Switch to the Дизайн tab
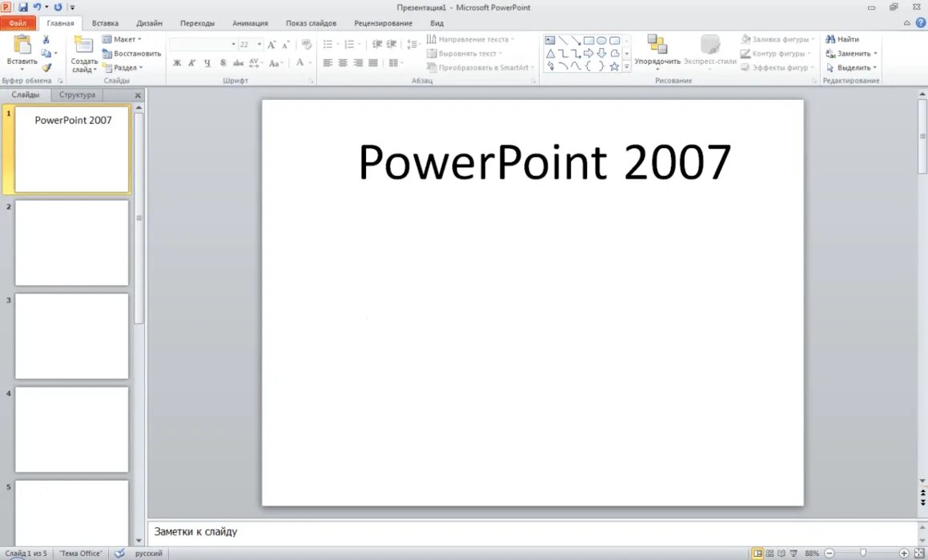The image size is (928, 560). tap(149, 23)
